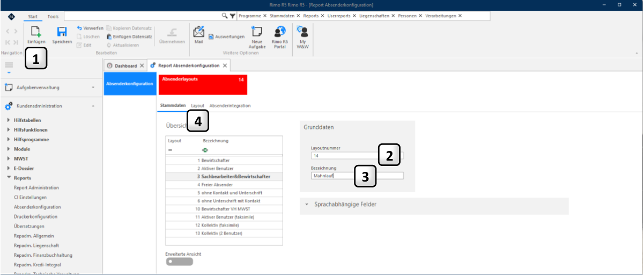644x275 pixels.
Task: Select row 1 Bewirtschafter
Action: coord(225,160)
